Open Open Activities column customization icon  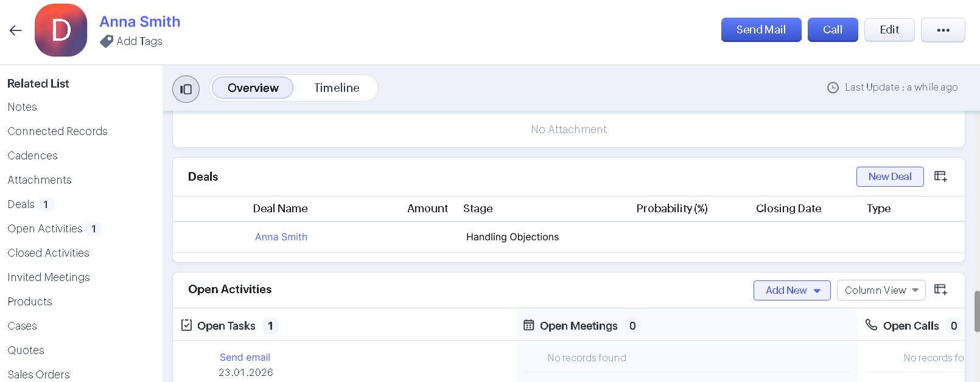pos(940,290)
